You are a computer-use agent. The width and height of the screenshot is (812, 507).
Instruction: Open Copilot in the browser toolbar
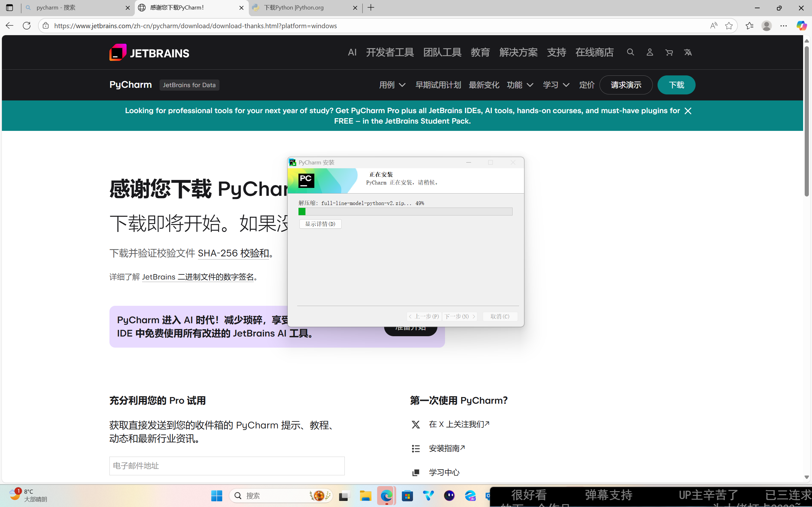802,25
